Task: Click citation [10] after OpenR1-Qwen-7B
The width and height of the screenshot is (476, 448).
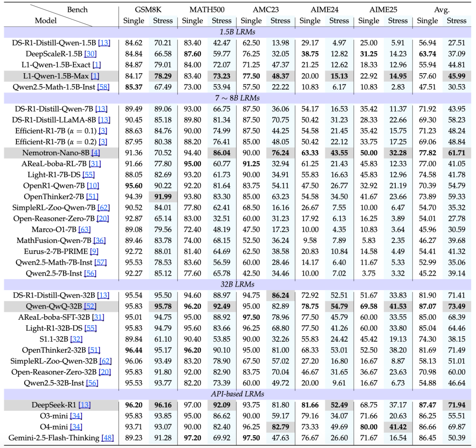Action: [93, 186]
